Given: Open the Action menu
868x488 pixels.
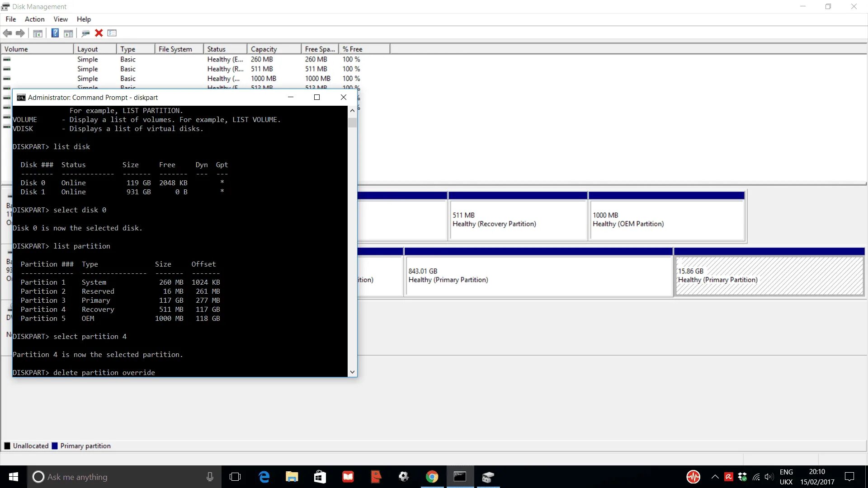Looking at the screenshot, I should pos(34,19).
